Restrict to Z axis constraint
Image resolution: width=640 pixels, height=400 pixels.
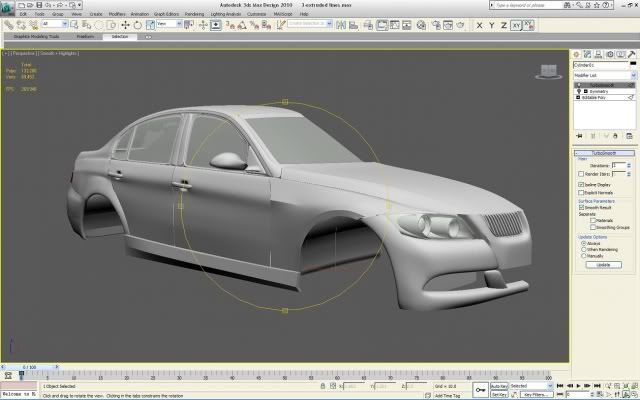tap(504, 25)
